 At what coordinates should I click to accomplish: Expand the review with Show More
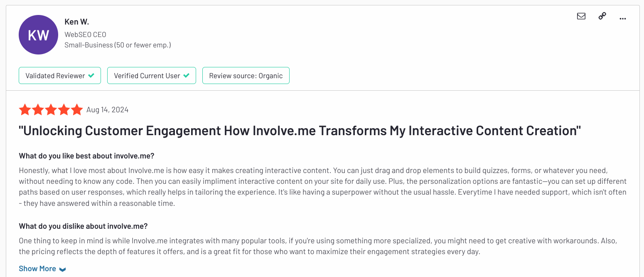pos(37,268)
